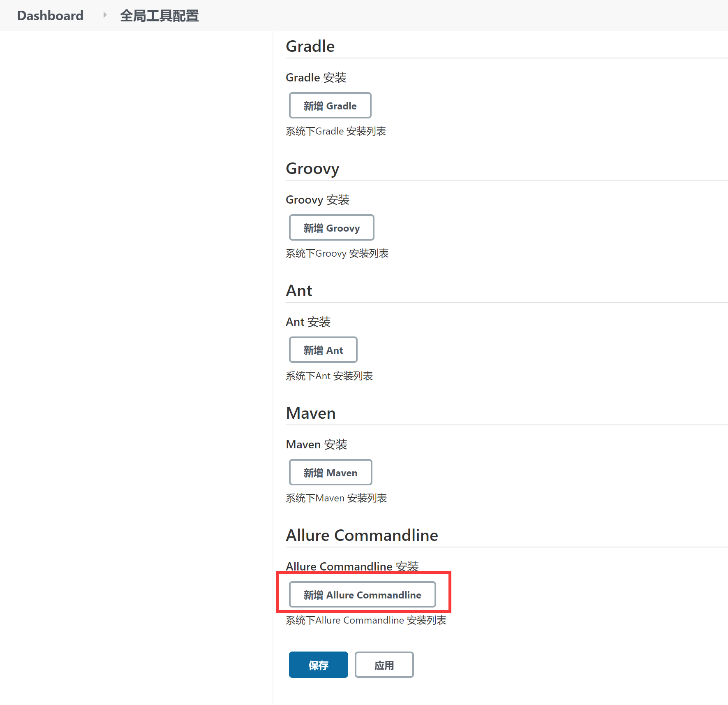Save configuration with the 保存 button
The image size is (728, 705).
pyautogui.click(x=318, y=665)
